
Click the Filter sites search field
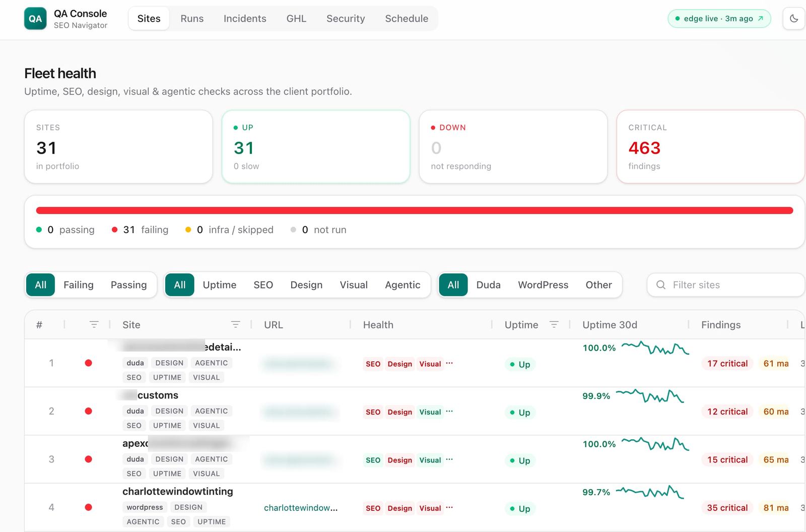pos(726,285)
